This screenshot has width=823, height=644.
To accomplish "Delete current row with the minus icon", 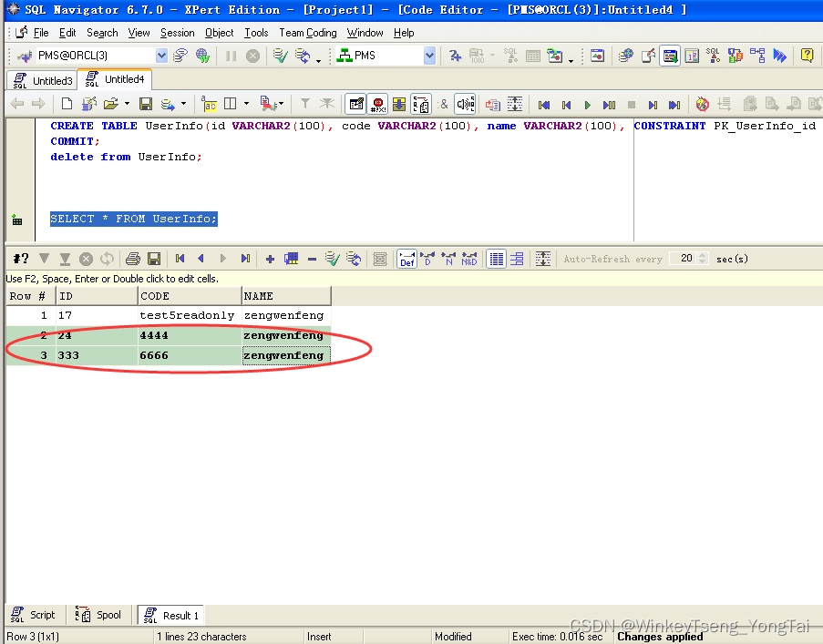I will pyautogui.click(x=311, y=259).
